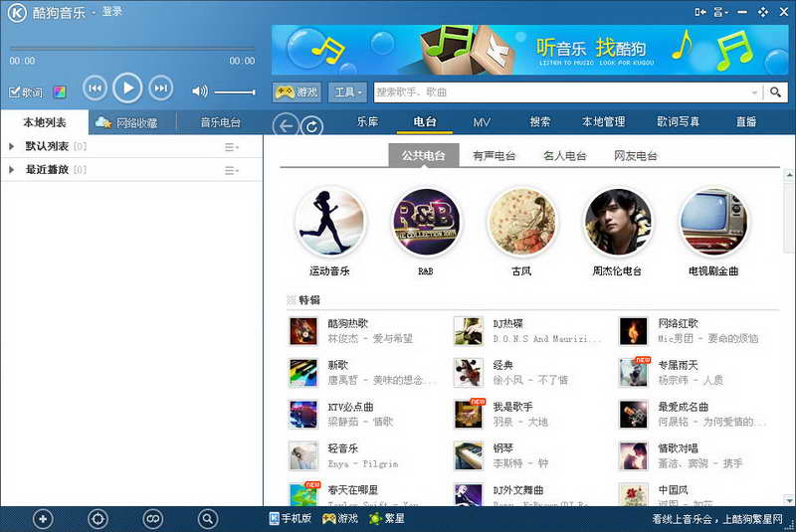The image size is (796, 532).
Task: Open the 钢琴 channel icon
Action: (x=468, y=455)
